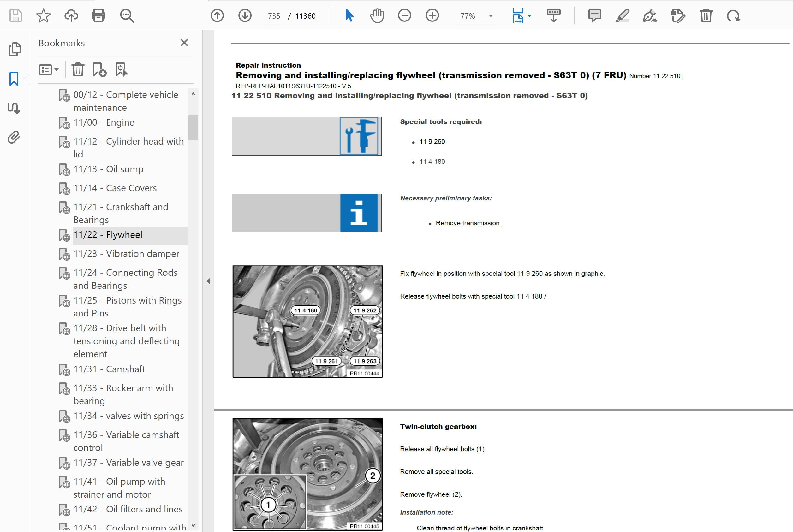This screenshot has height=532, width=793.
Task: Open the special tool 11 9 260 link
Action: (x=432, y=142)
